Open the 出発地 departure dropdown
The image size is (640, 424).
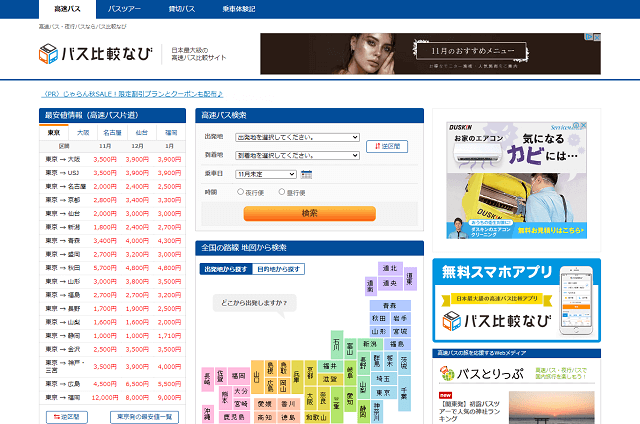pyautogui.click(x=297, y=137)
